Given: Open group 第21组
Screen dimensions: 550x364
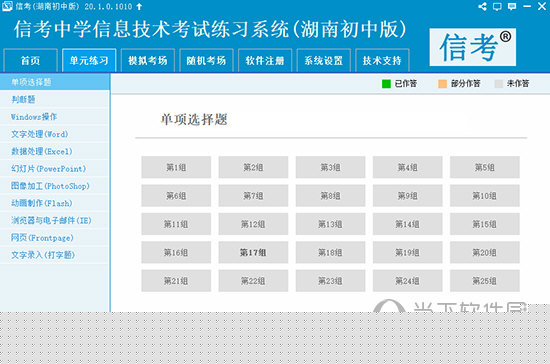Looking at the screenshot, I should 176,281.
